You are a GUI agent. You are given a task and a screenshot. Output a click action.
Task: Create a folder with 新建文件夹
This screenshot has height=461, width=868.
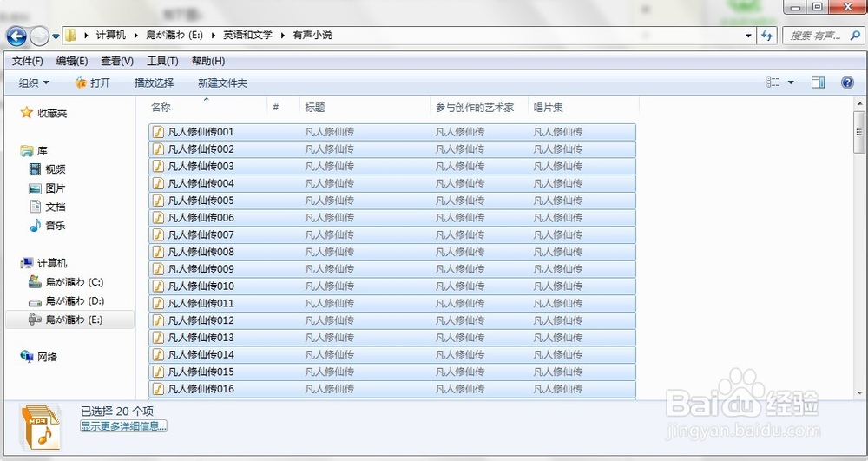coord(222,83)
